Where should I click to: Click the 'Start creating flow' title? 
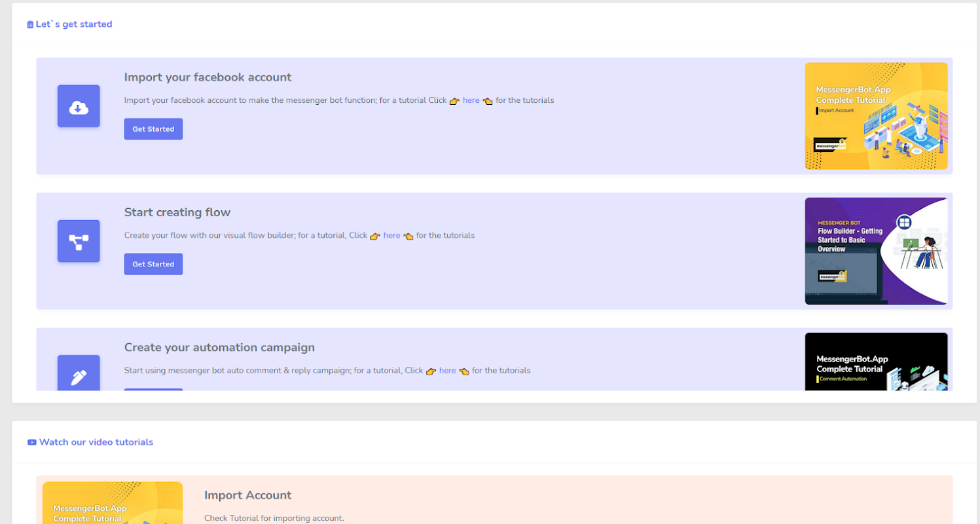(177, 212)
